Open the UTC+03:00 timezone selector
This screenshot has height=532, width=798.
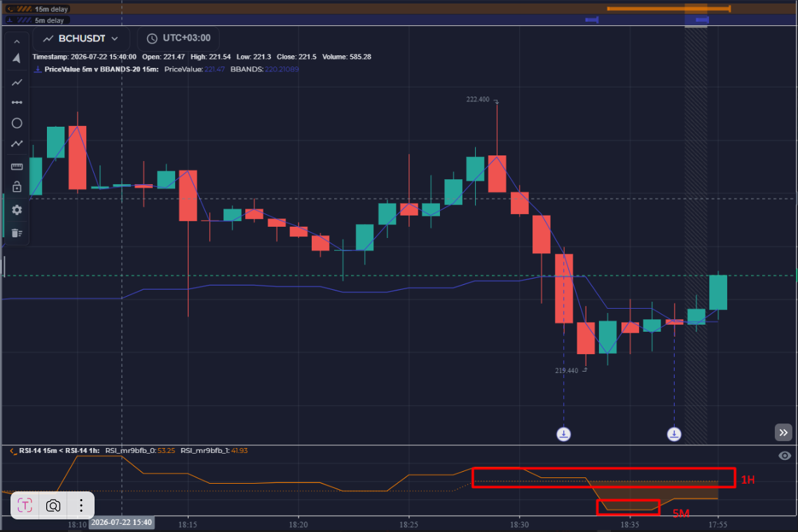tap(179, 38)
